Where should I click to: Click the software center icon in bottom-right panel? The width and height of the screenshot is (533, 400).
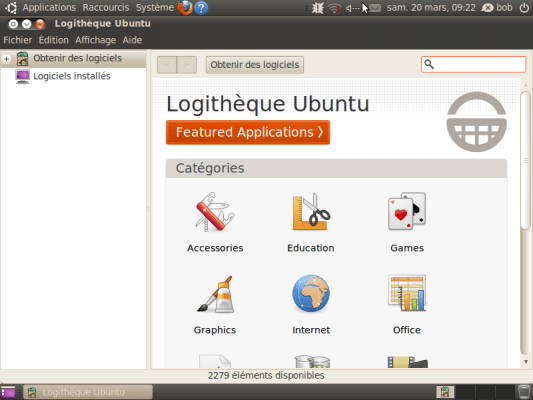tap(445, 392)
